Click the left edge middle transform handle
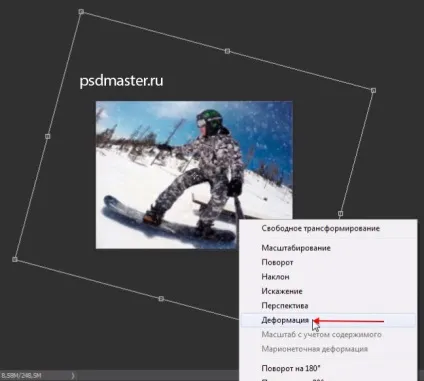This screenshot has width=424, height=381. coord(47,136)
